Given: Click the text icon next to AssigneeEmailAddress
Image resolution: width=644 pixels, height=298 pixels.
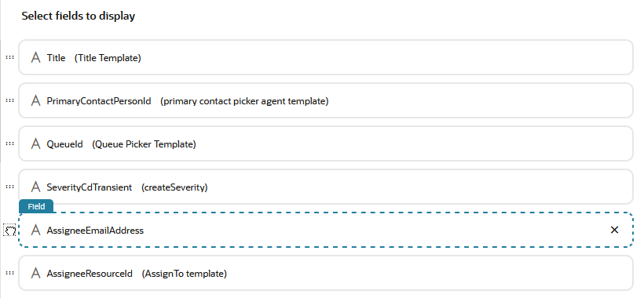Looking at the screenshot, I should (x=36, y=230).
